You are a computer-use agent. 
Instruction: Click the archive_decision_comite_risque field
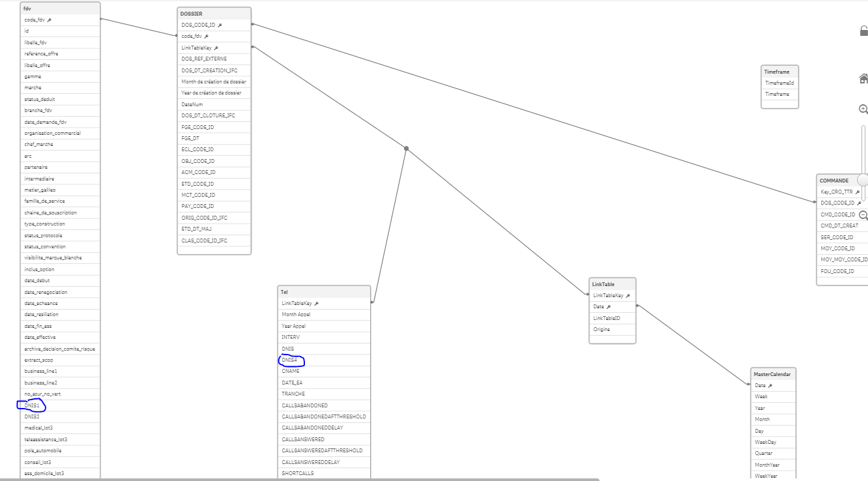tap(61, 349)
